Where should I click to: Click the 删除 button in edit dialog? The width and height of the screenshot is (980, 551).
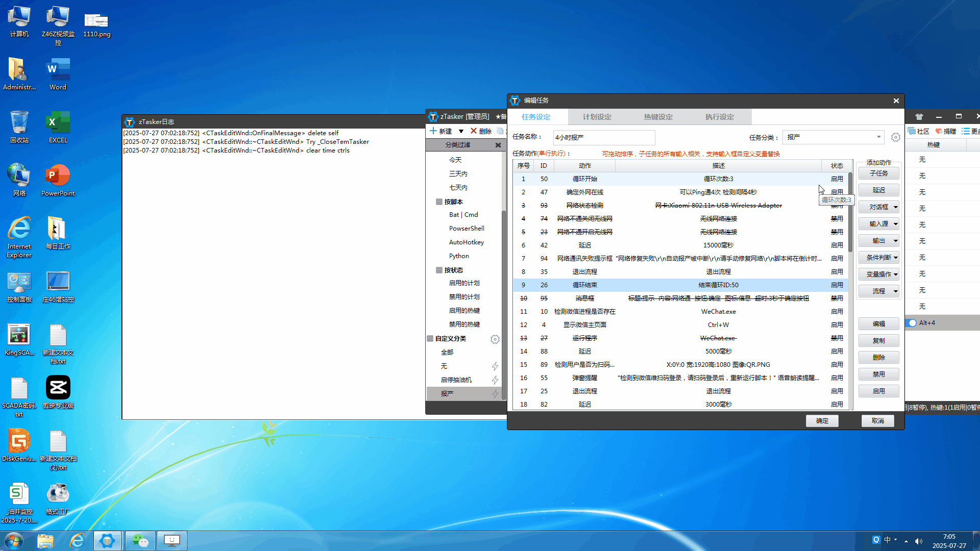click(x=878, y=358)
